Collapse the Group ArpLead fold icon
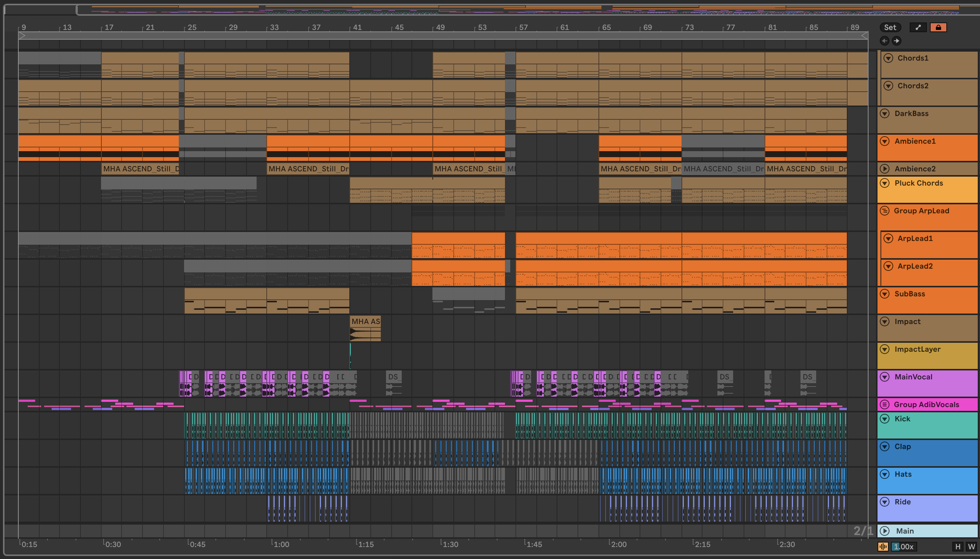Screen dimensions: 980x559 click(x=885, y=210)
